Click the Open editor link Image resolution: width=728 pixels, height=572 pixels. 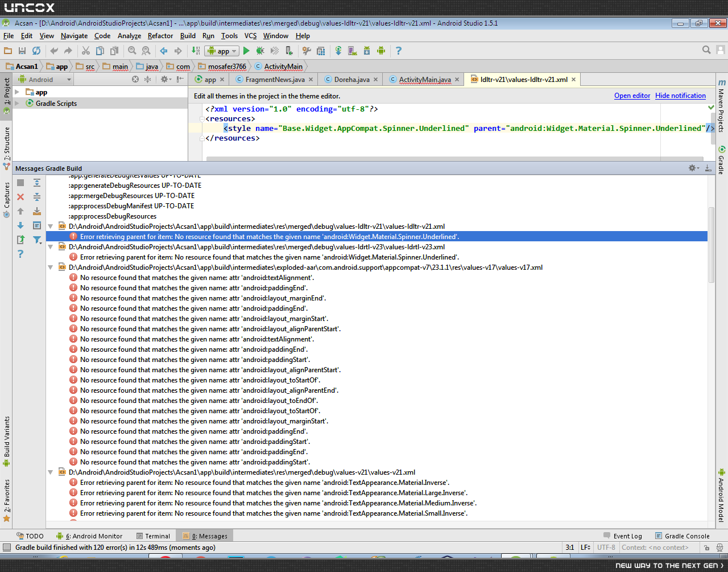(632, 96)
